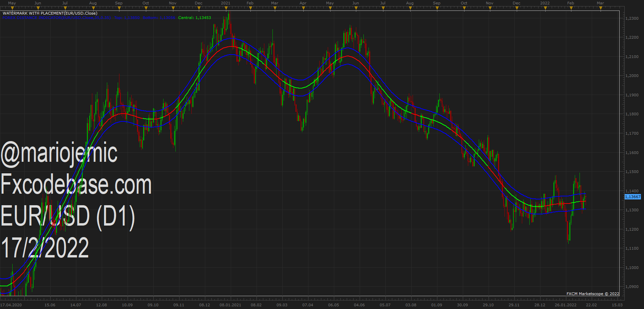Click the Mar 2021 triangle month marker
Screen dimensions: 644x309
coord(275,8)
